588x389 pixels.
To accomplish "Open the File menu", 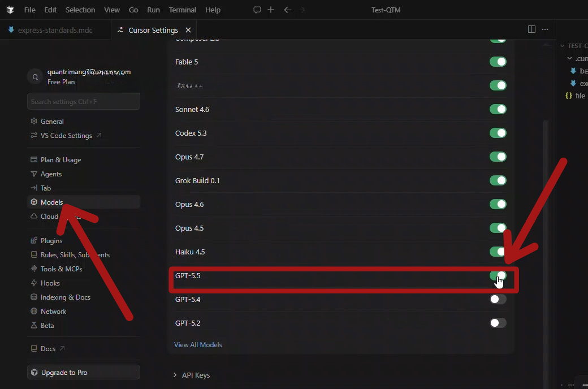I will pos(29,10).
